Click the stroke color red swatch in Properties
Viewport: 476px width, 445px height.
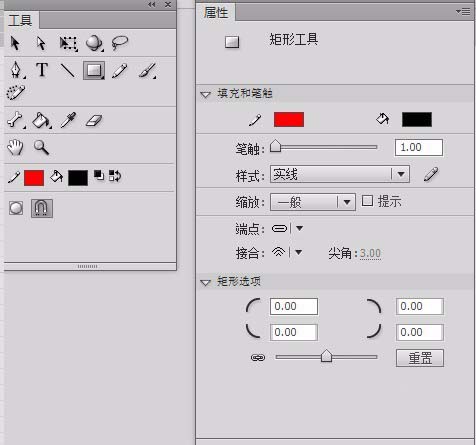289,119
